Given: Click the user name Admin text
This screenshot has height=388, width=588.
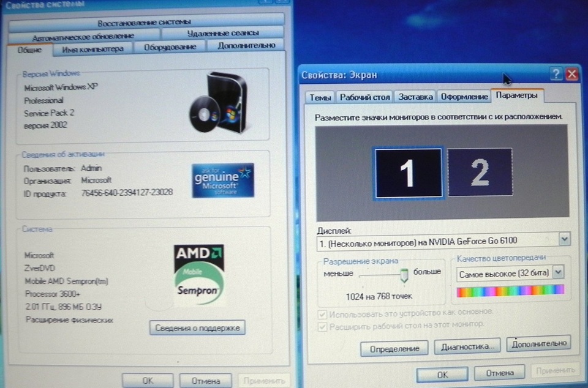Looking at the screenshot, I should tap(91, 168).
